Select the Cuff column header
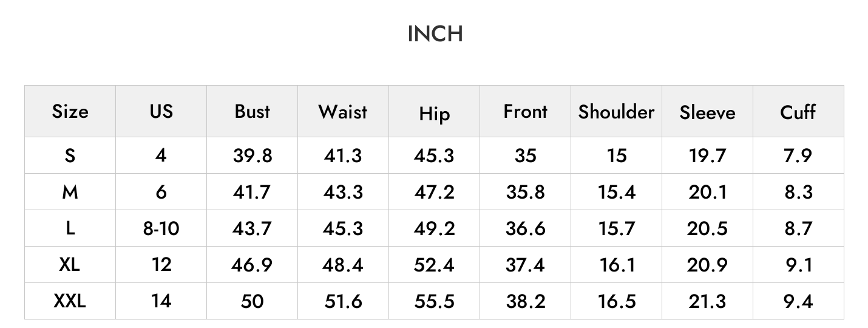This screenshot has width=868, height=328. (798, 111)
